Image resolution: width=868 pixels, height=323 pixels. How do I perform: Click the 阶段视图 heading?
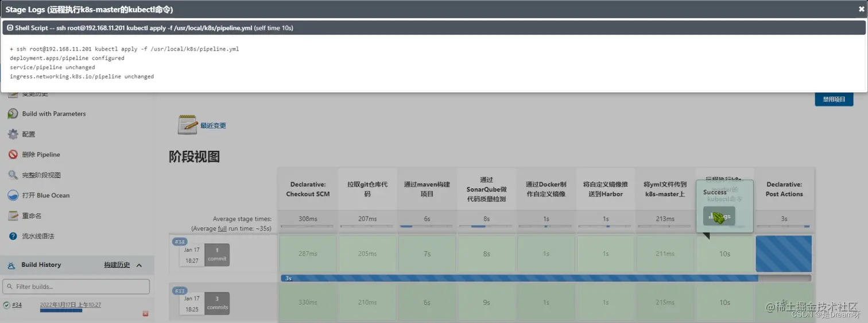[x=194, y=156]
